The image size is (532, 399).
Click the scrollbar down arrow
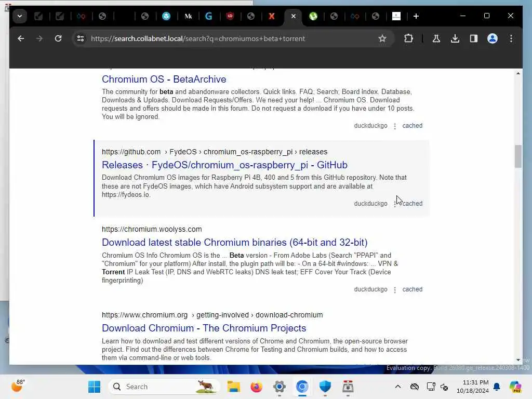point(518,360)
